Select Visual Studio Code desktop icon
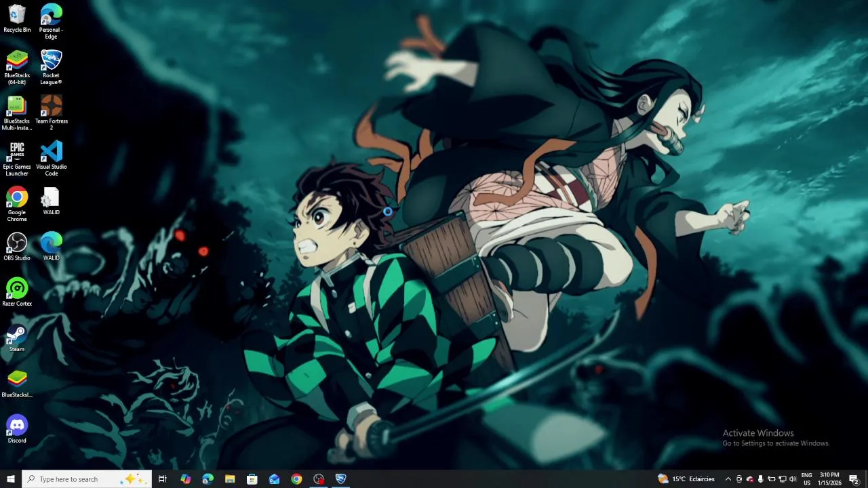Image resolution: width=868 pixels, height=488 pixels. click(51, 159)
